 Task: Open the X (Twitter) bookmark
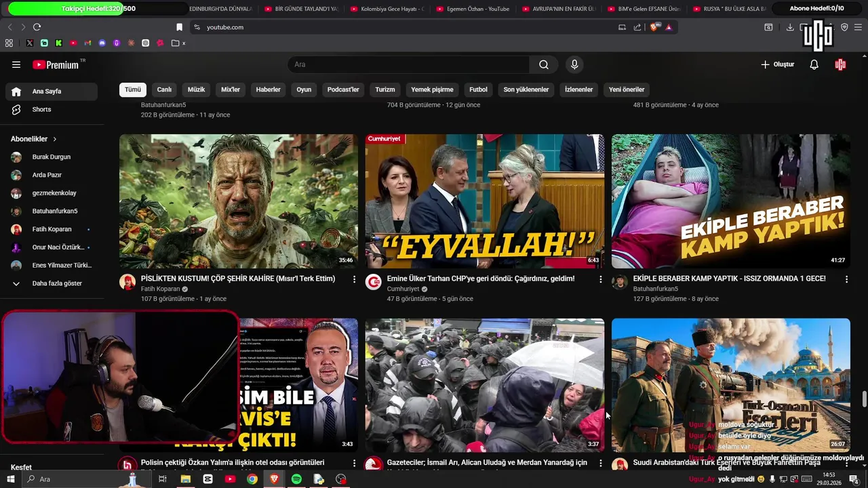point(30,43)
